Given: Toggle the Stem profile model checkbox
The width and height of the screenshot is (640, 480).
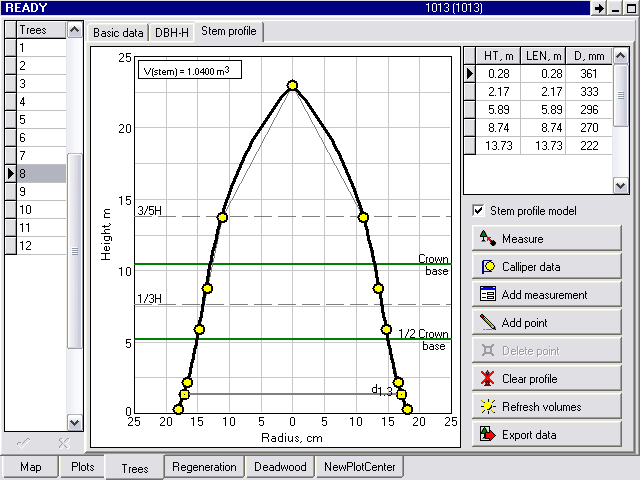Looking at the screenshot, I should [x=478, y=210].
